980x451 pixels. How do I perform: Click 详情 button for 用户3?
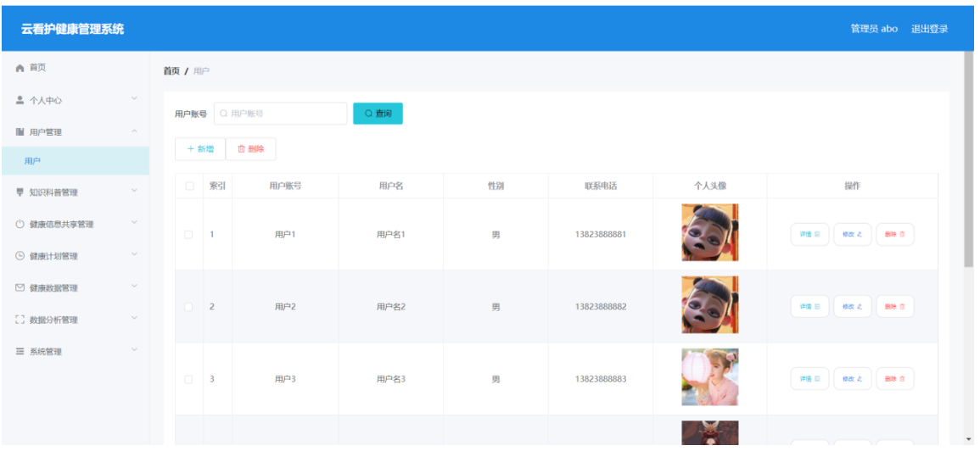[809, 379]
